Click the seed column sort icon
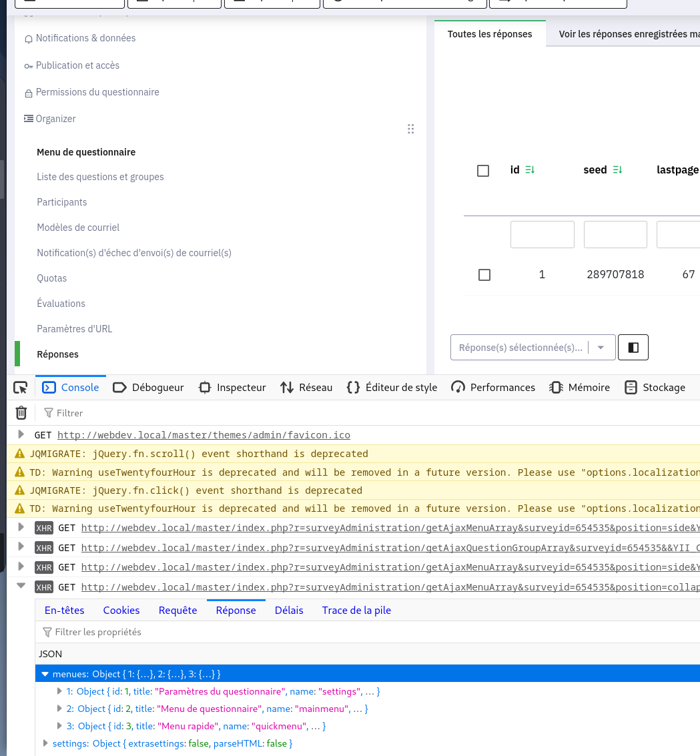The image size is (700, 756). click(x=617, y=170)
